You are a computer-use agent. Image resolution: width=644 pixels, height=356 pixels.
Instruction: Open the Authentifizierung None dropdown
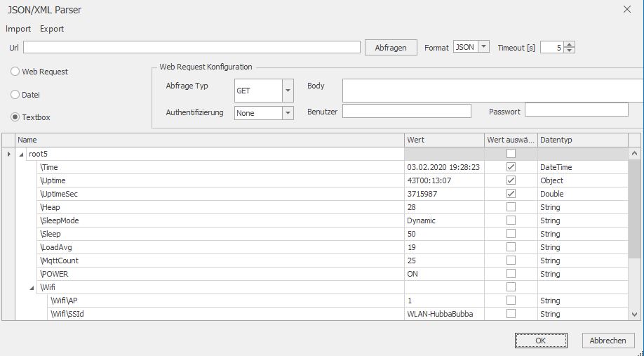[x=288, y=113]
